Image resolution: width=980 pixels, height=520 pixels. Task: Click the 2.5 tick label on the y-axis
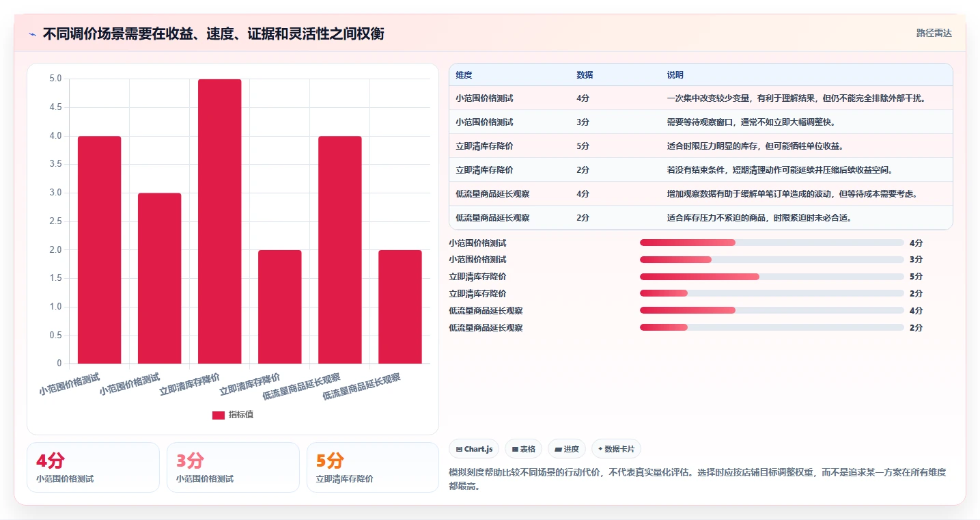tap(55, 221)
